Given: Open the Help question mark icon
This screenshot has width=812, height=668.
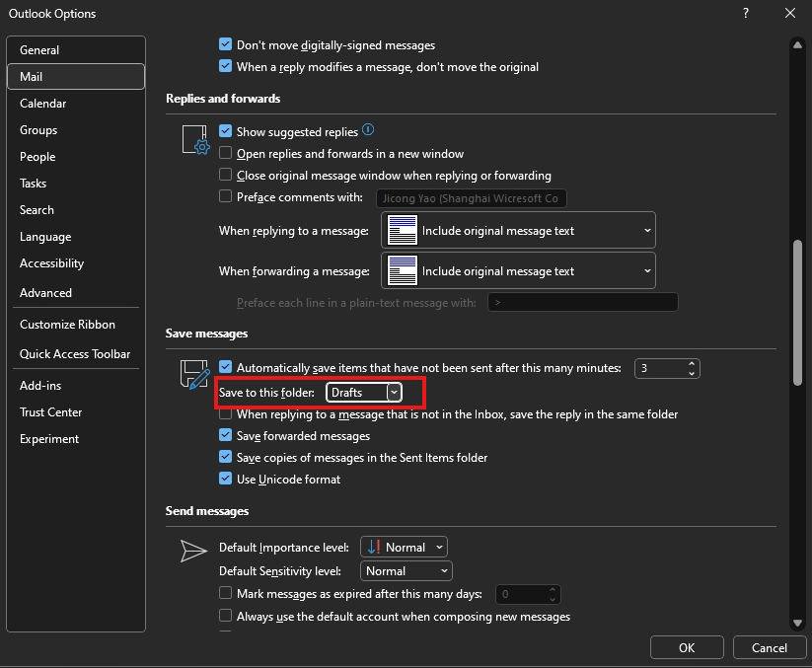Looking at the screenshot, I should pos(745,14).
